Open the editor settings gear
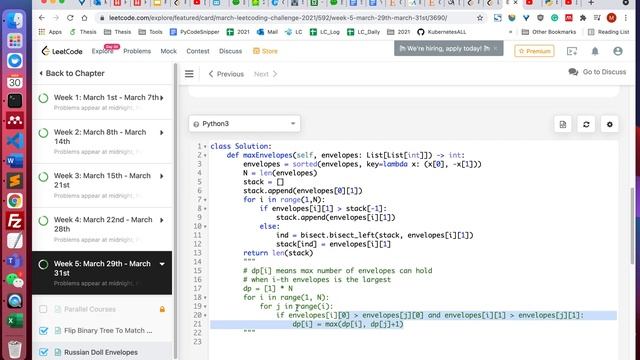The height and width of the screenshot is (360, 640). point(609,124)
